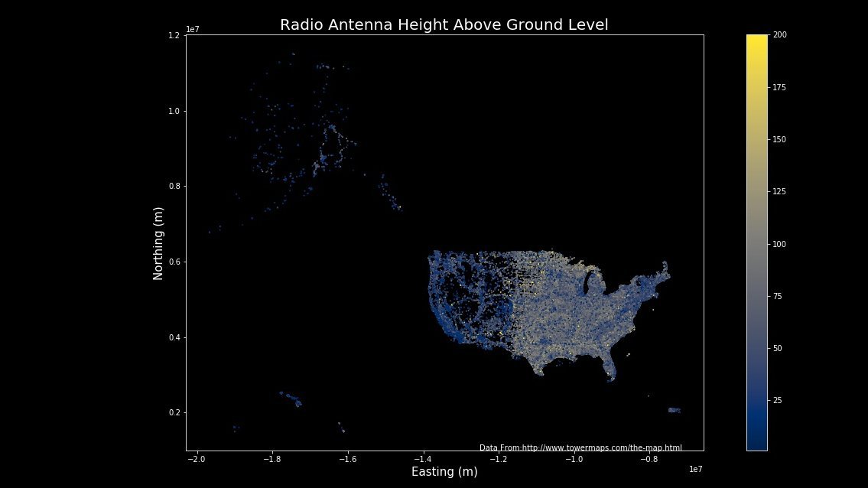Screen dimensions: 868x488
Task: Click the yellow top end of the colorbar
Action: click(x=756, y=39)
